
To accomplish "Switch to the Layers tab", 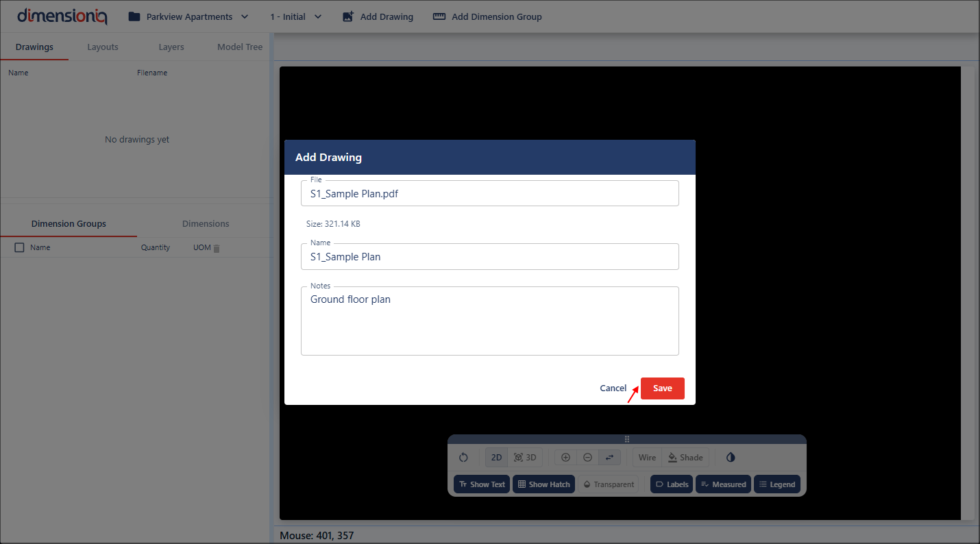I will point(171,47).
